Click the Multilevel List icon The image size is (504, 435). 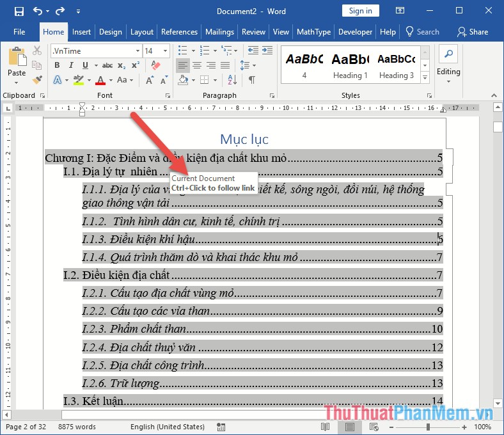(226, 51)
